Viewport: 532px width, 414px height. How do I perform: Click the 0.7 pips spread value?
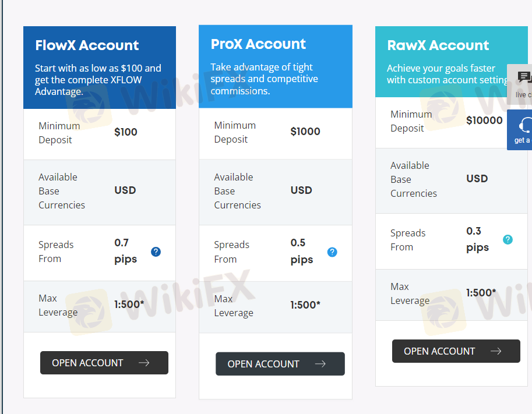point(125,251)
